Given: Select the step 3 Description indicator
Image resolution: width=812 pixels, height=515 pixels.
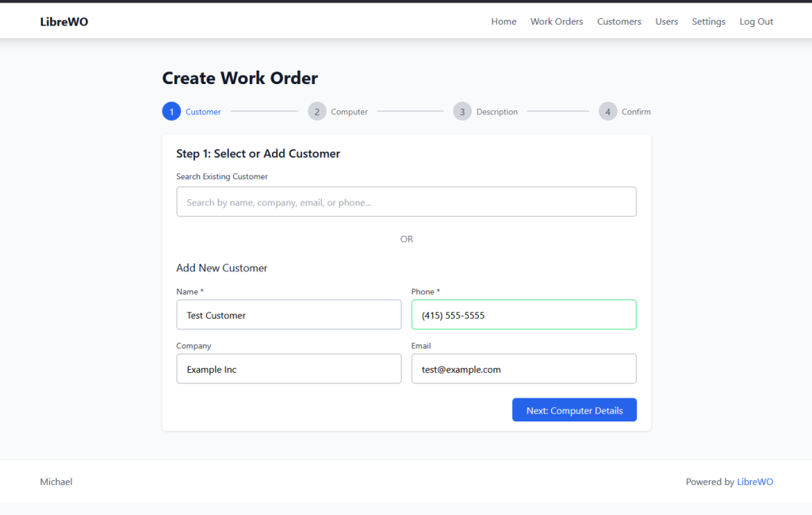Looking at the screenshot, I should 462,111.
